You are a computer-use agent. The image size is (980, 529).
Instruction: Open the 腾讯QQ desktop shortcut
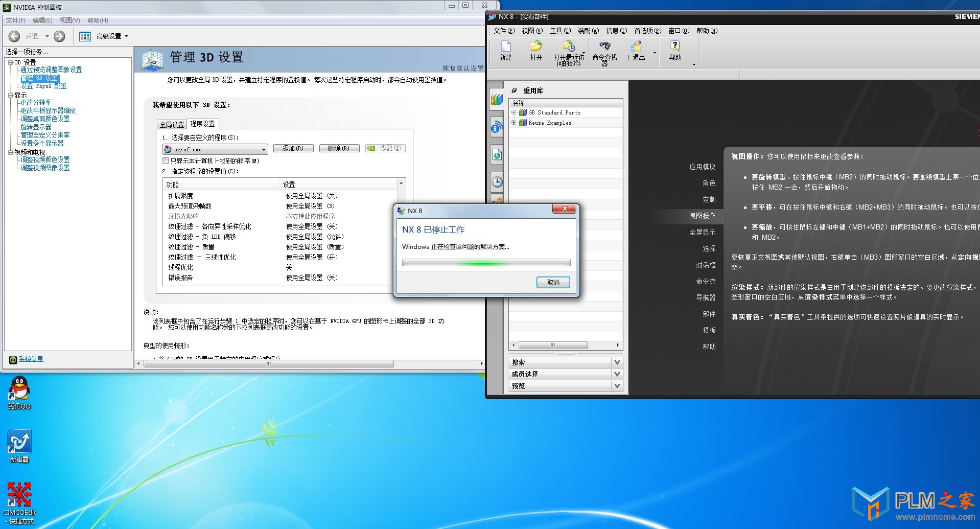point(19,393)
